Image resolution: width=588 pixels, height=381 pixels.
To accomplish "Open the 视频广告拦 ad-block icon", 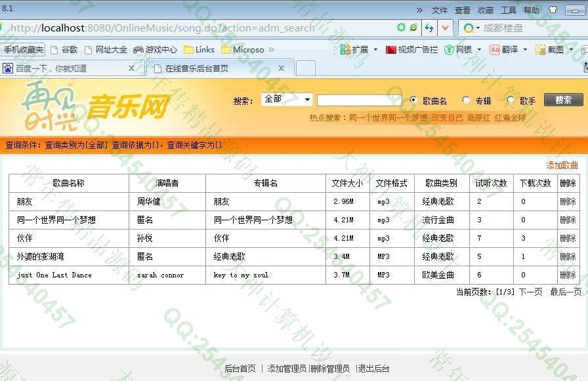I will tap(391, 50).
